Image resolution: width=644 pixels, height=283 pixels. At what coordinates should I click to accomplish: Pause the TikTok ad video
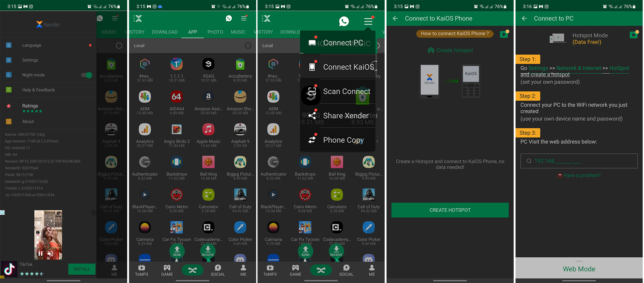(x=40, y=253)
